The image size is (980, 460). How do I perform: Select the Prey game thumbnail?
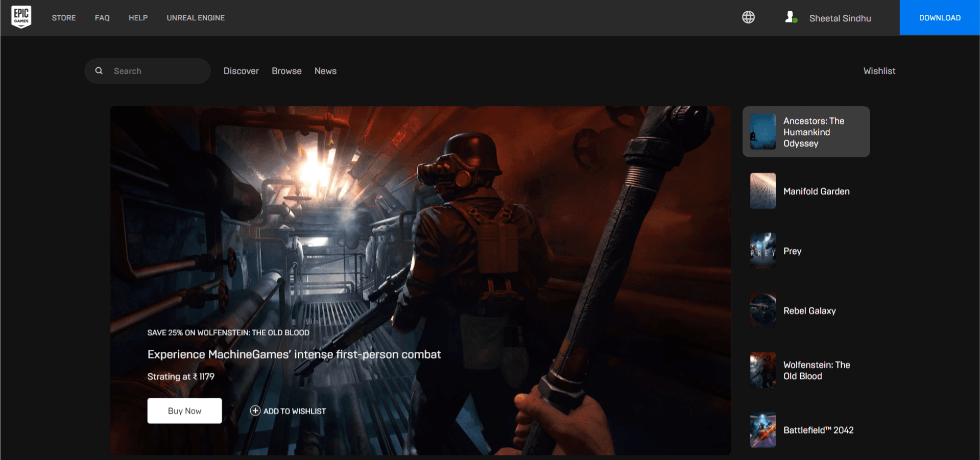(x=762, y=251)
